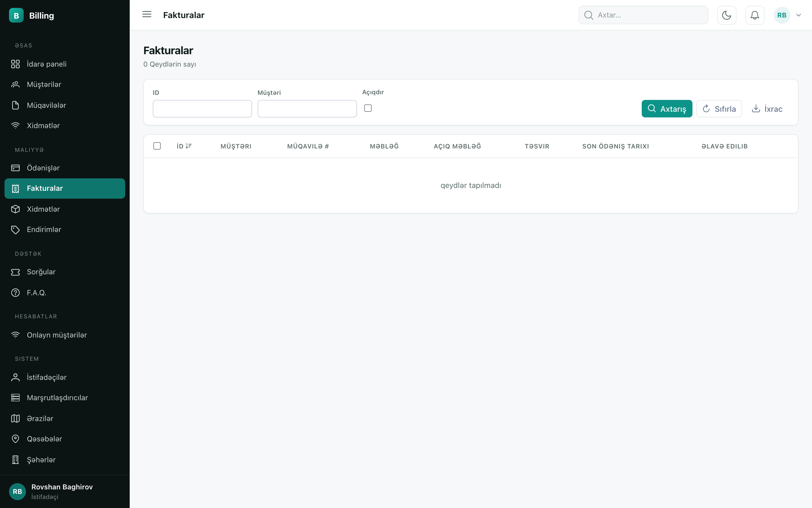Go to Müştərilər page
Viewport: 812px width, 508px height.
point(65,84)
